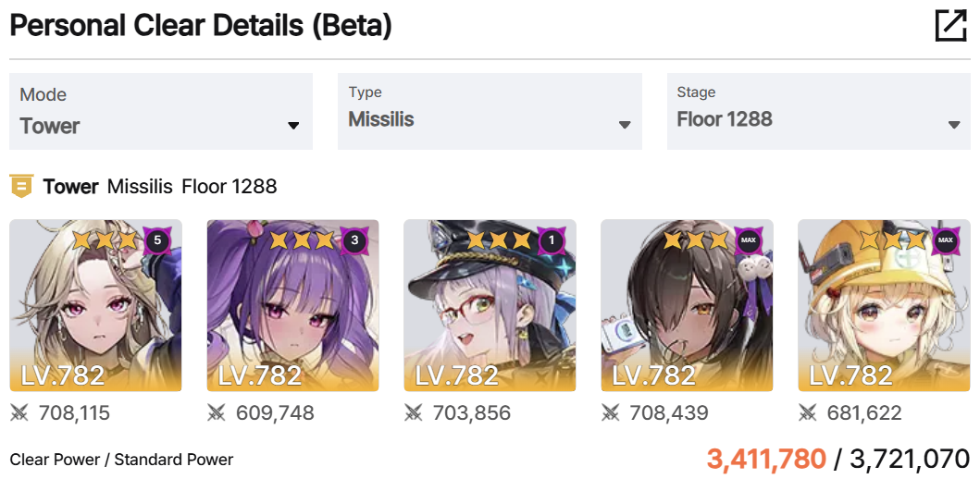The height and width of the screenshot is (479, 980).
Task: Click MAX badge on dark-haired character
Action: [748, 240]
